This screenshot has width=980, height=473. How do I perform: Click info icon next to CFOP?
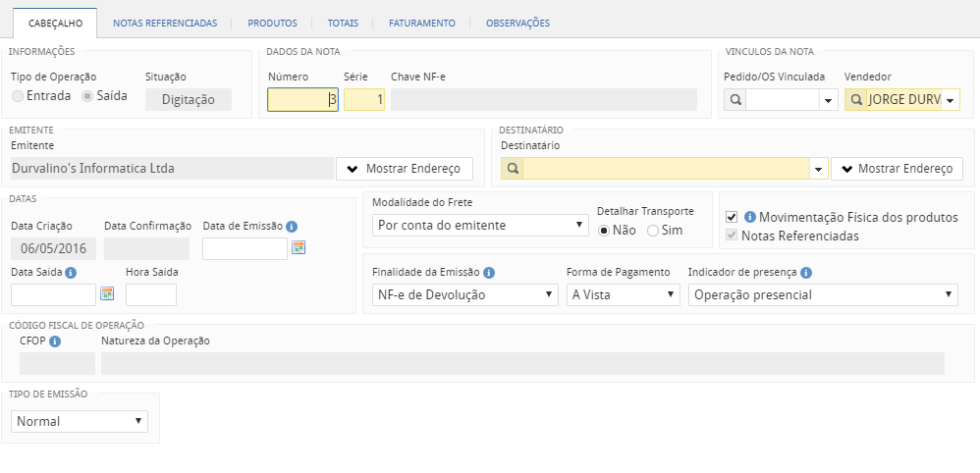point(55,342)
